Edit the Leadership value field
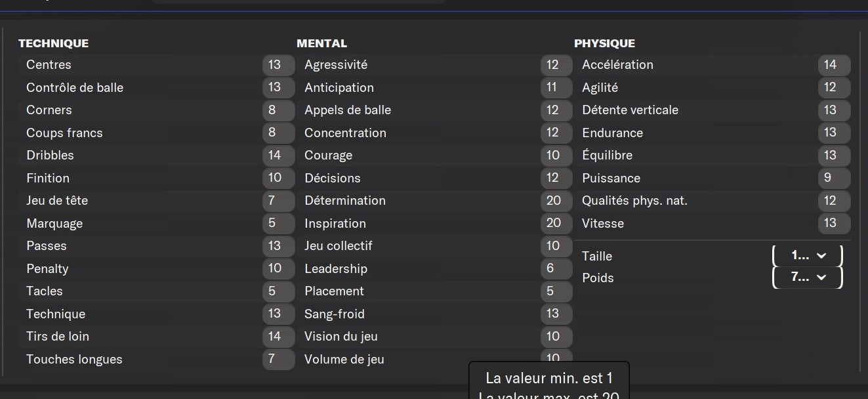 556,268
